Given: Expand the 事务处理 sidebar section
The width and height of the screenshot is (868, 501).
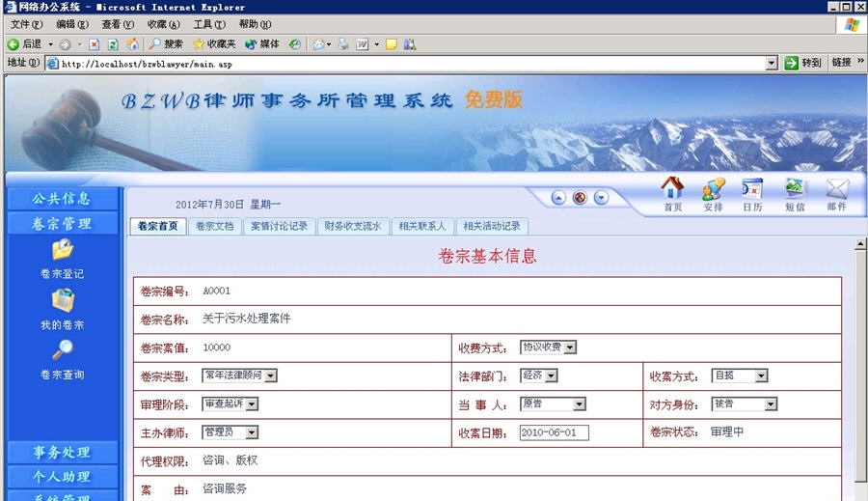Looking at the screenshot, I should click(x=63, y=452).
